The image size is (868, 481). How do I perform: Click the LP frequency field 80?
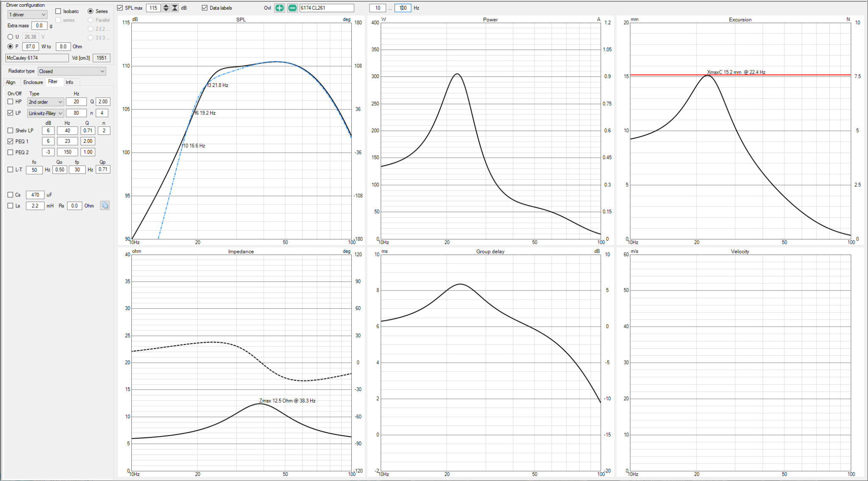coord(76,113)
